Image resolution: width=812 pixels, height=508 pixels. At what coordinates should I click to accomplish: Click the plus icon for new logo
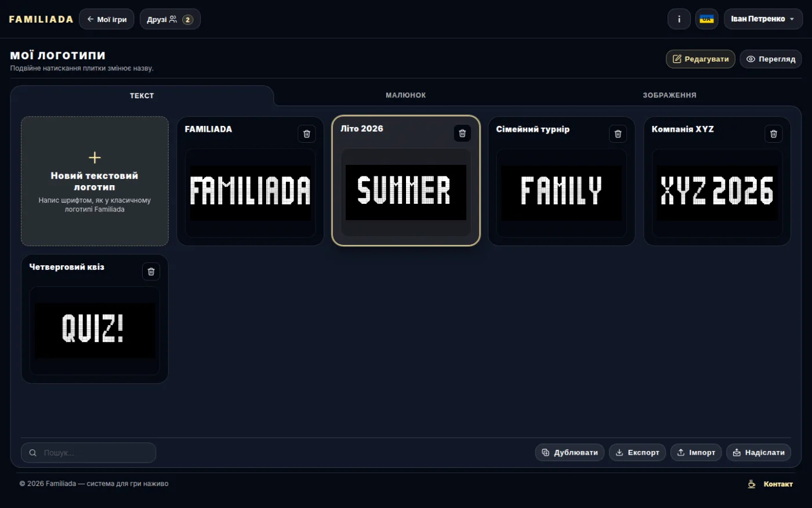(x=95, y=157)
